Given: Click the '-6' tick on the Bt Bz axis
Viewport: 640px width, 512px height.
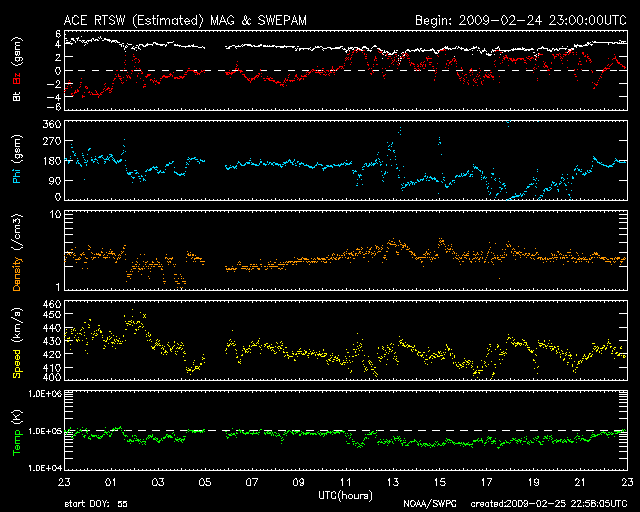Looking at the screenshot, I should (x=56, y=107).
